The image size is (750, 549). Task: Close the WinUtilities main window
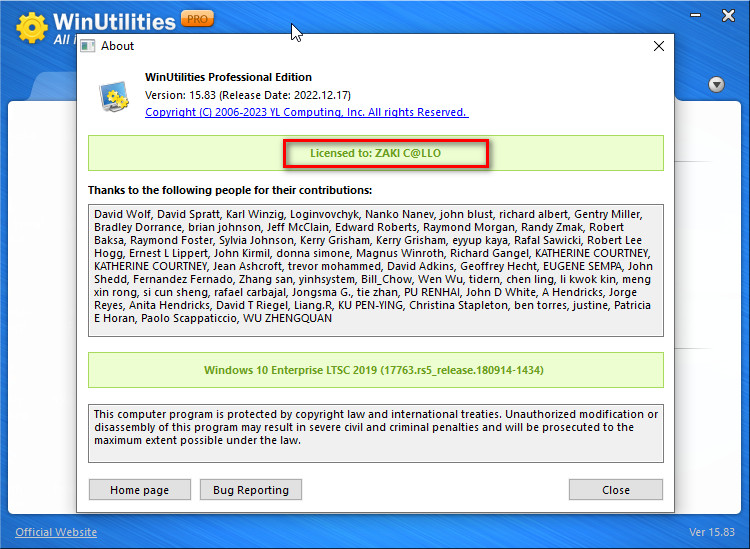pyautogui.click(x=728, y=15)
